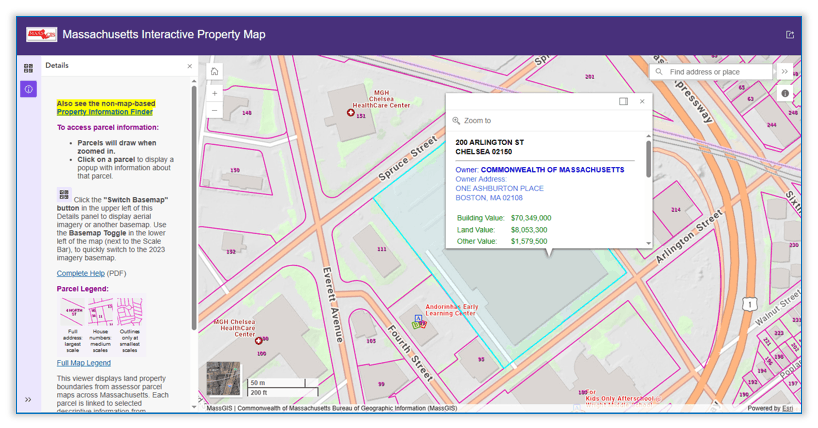The height and width of the screenshot is (428, 818).
Task: Open map in new window icon
Action: pos(790,35)
